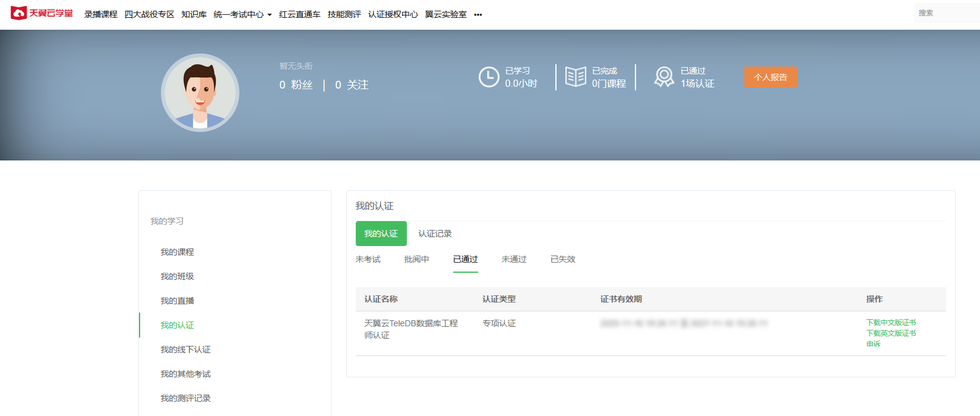This screenshot has width=980, height=416.
Task: Open 认证授权中心 in the top navigation
Action: [x=393, y=14]
